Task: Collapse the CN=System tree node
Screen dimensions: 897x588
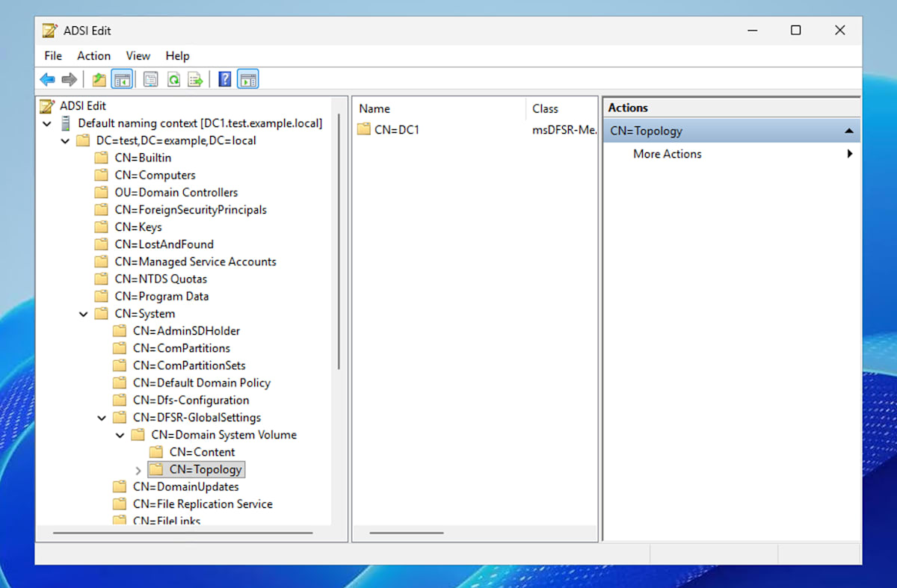Action: point(84,315)
